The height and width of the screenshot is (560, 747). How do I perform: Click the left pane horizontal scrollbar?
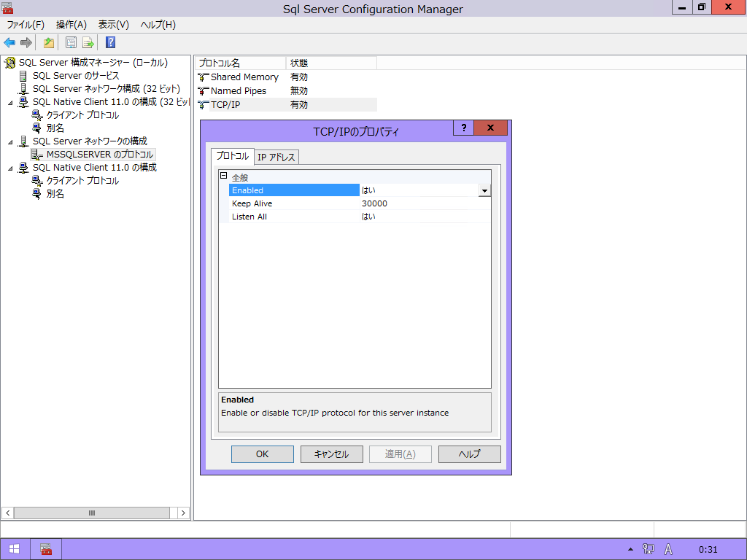tap(92, 513)
